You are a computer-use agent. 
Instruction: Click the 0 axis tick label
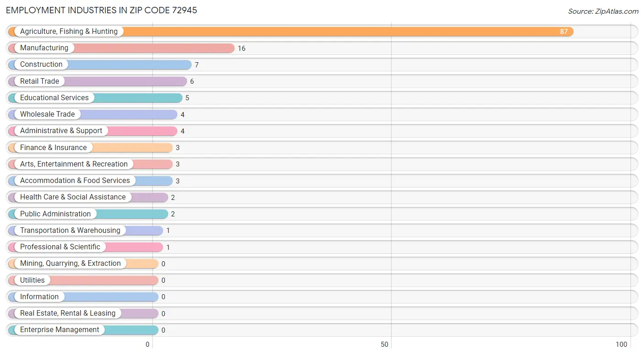pos(147,344)
